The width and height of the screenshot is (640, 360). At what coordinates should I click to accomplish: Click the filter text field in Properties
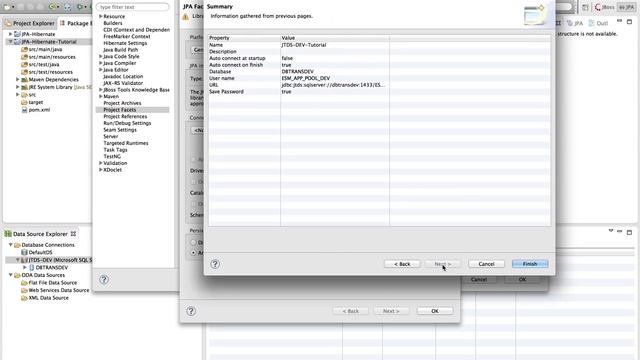point(132,7)
